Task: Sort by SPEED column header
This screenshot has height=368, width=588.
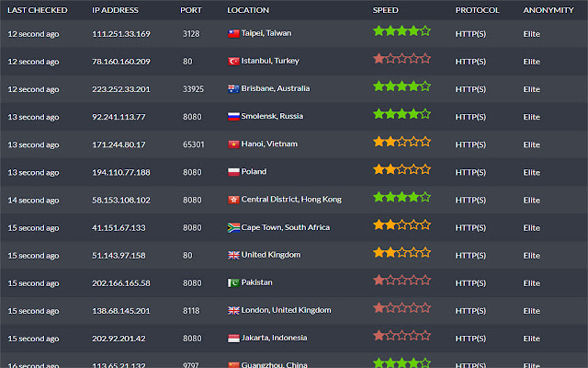Action: coord(386,10)
